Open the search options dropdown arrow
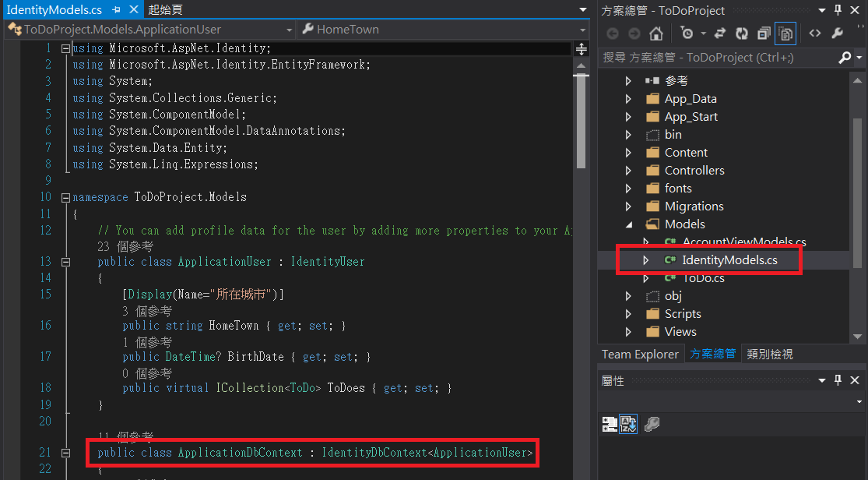Image resolution: width=868 pixels, height=480 pixels. pyautogui.click(x=859, y=58)
